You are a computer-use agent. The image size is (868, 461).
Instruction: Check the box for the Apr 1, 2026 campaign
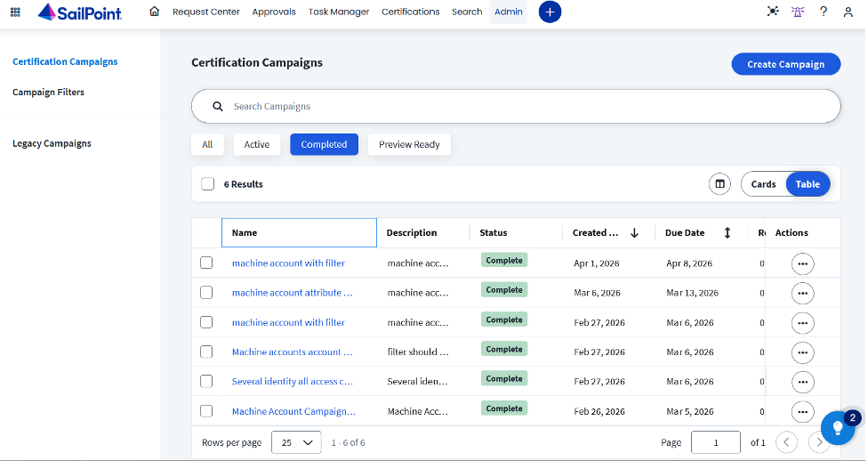pyautogui.click(x=206, y=263)
